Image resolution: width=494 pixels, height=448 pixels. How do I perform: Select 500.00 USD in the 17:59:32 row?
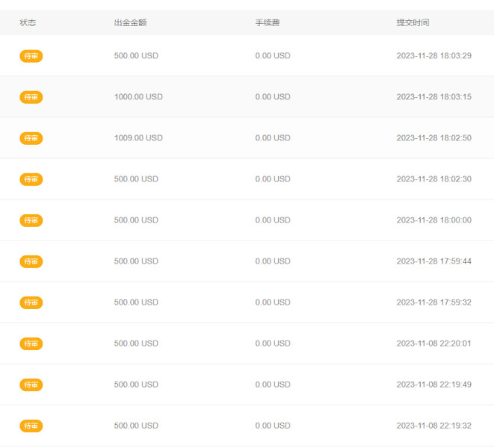(136, 302)
